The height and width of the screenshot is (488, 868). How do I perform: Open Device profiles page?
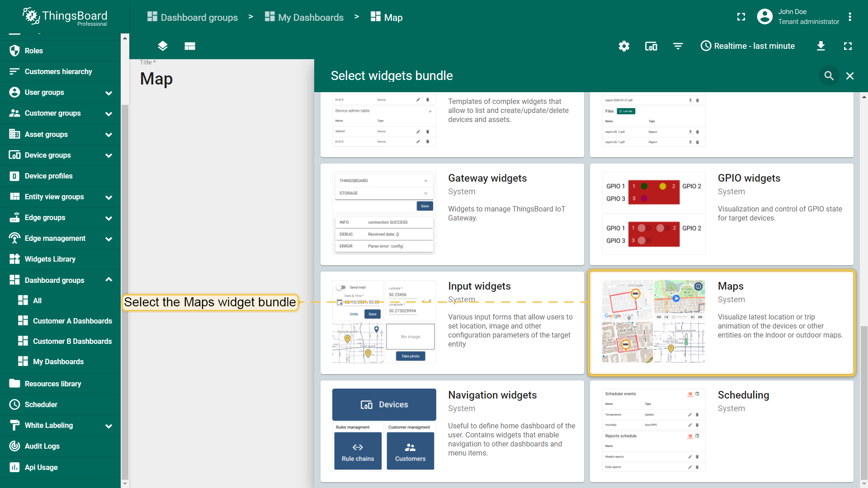[x=61, y=176]
